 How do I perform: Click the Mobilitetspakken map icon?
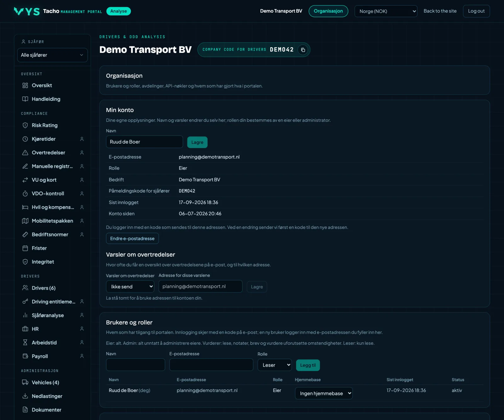pyautogui.click(x=25, y=221)
